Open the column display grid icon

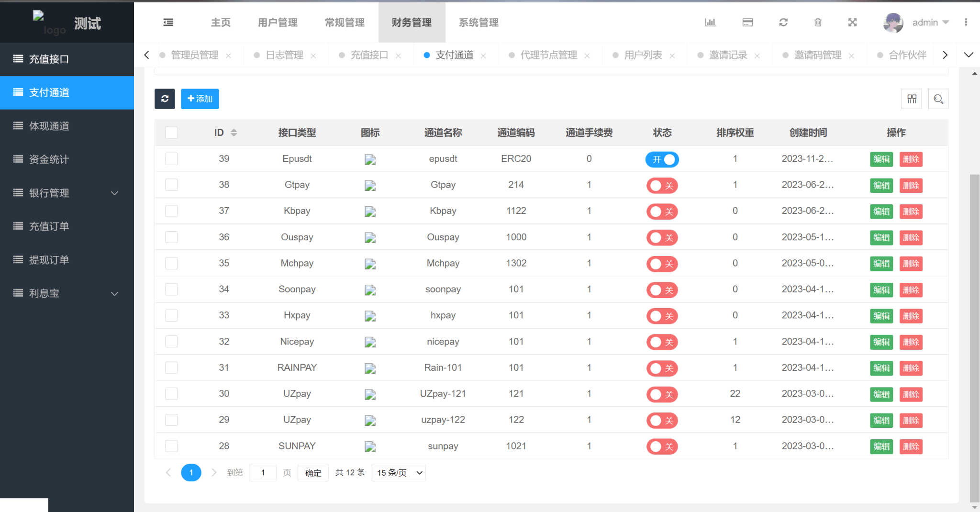pyautogui.click(x=912, y=99)
